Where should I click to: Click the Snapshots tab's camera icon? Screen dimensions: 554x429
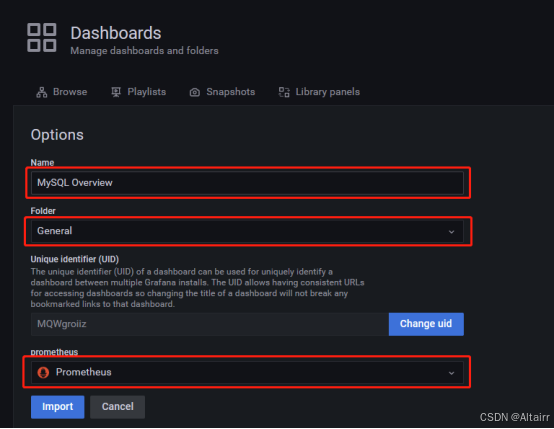pyautogui.click(x=195, y=93)
